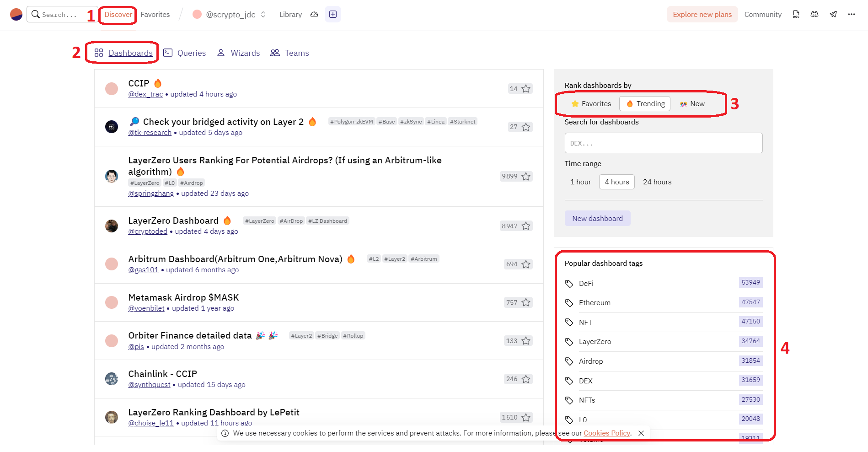The height and width of the screenshot is (452, 868).
Task: Click the Airdrop tag icon
Action: (569, 361)
